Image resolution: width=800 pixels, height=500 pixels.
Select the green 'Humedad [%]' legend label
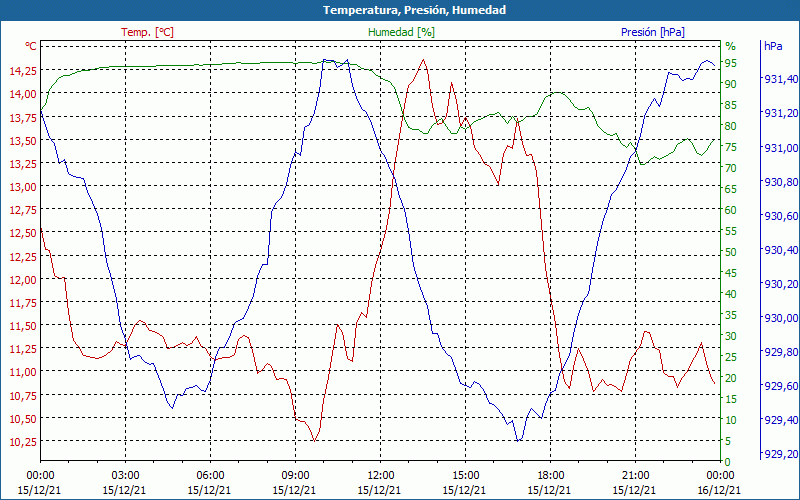pos(402,32)
